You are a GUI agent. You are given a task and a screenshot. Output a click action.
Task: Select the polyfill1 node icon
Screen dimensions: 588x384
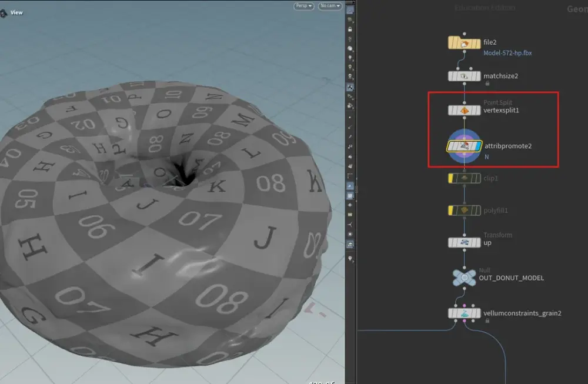click(x=465, y=210)
